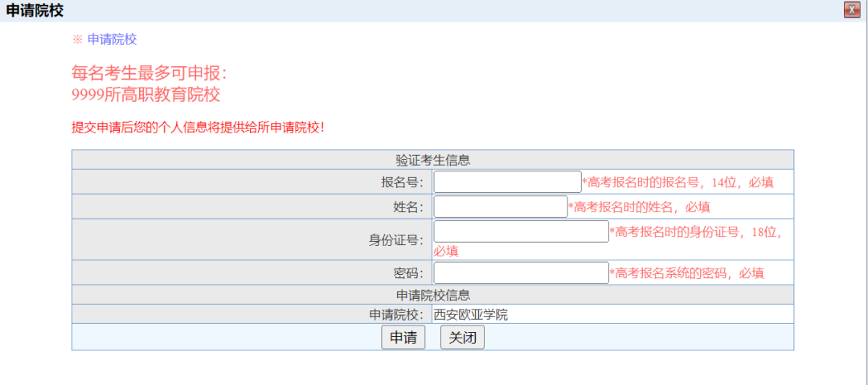This screenshot has width=868, height=385.
Task: Click the 身份证号 field label
Action: [x=390, y=240]
